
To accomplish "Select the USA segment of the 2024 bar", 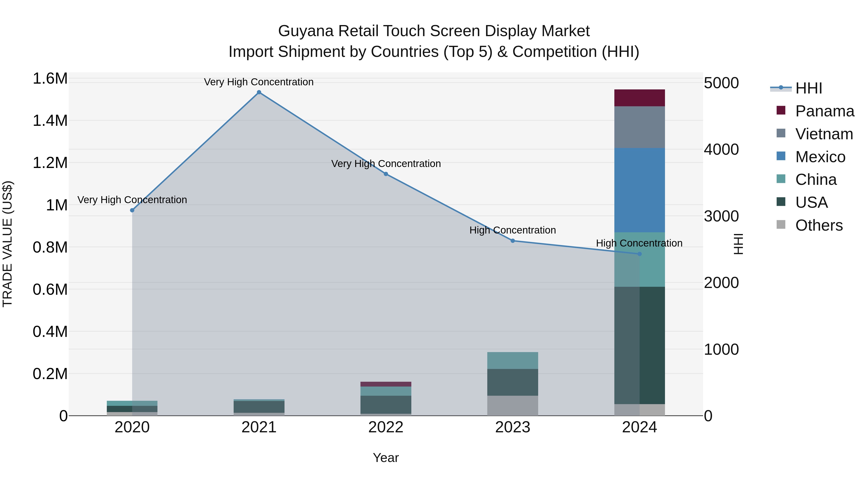I will click(x=639, y=346).
